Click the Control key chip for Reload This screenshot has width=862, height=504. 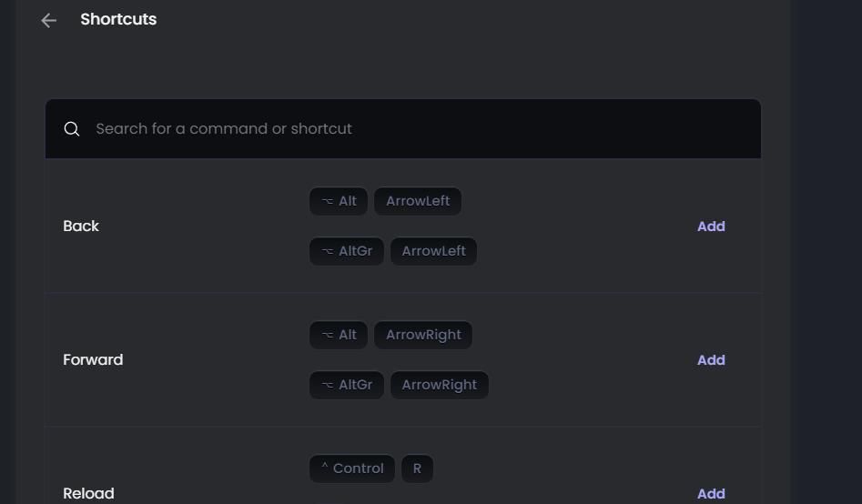click(x=352, y=469)
